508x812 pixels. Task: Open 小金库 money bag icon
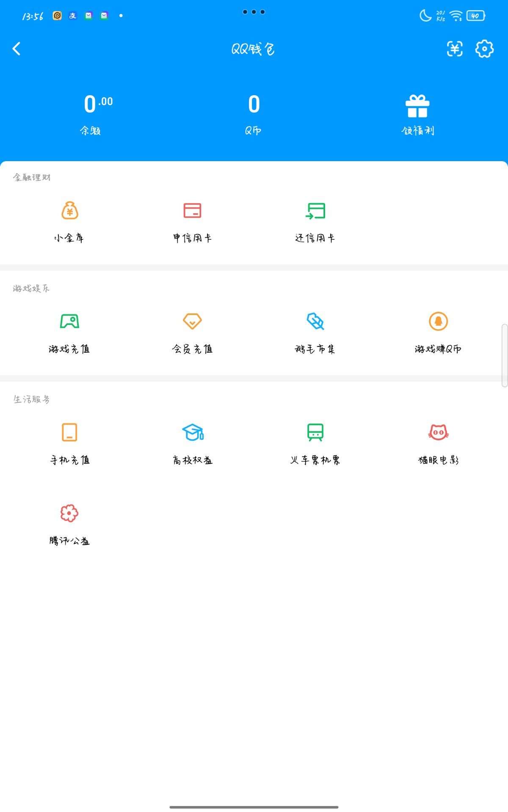coord(70,210)
